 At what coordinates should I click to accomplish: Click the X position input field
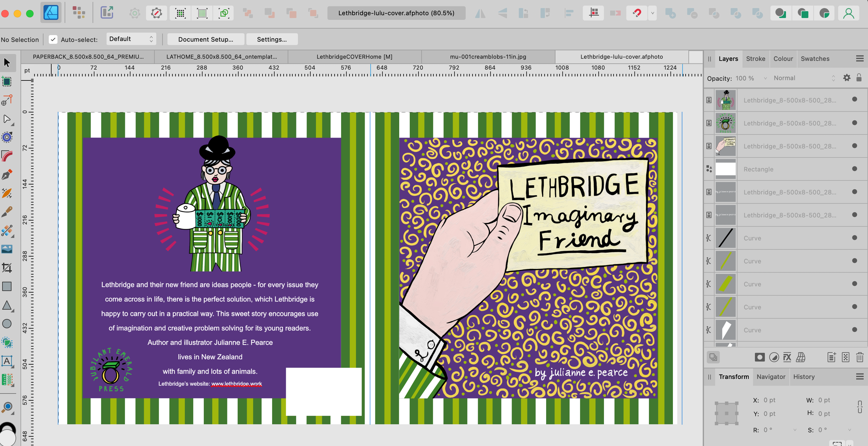pos(778,400)
